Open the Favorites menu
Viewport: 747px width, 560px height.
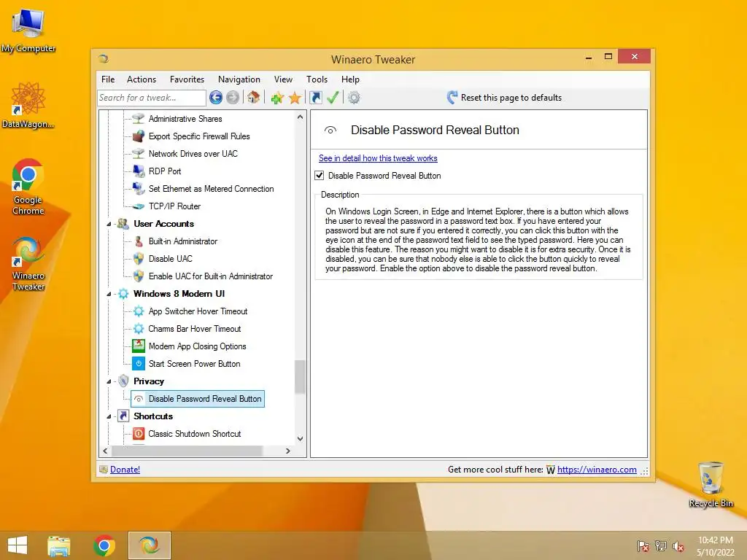tap(187, 79)
